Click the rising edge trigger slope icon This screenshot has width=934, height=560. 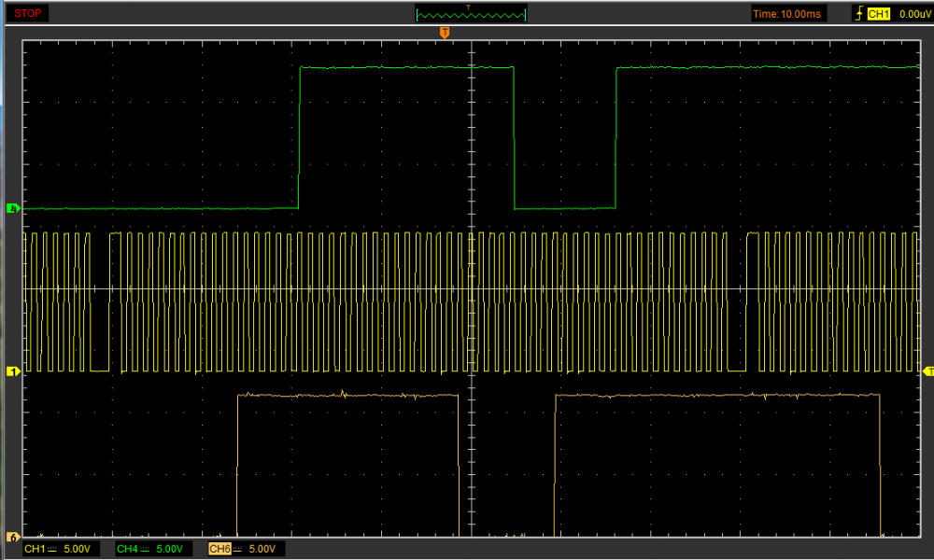coord(858,14)
